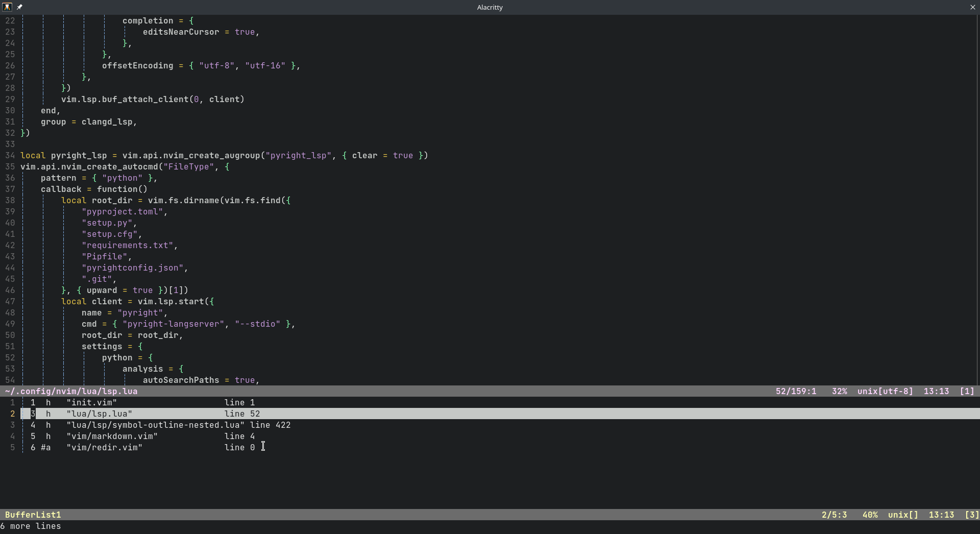Screen dimensions: 980x534
Task: Select the "vim/markdown.vim" buffer entry
Action: pyautogui.click(x=490, y=436)
